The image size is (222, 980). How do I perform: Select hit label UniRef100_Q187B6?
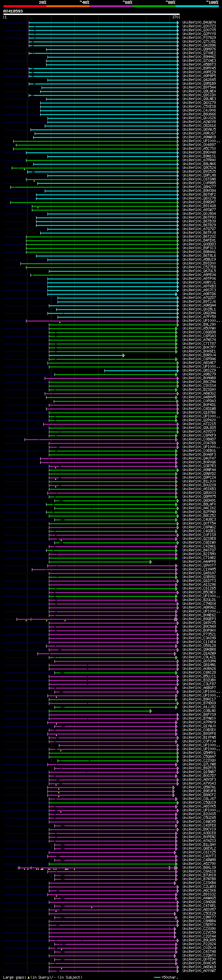199,412
